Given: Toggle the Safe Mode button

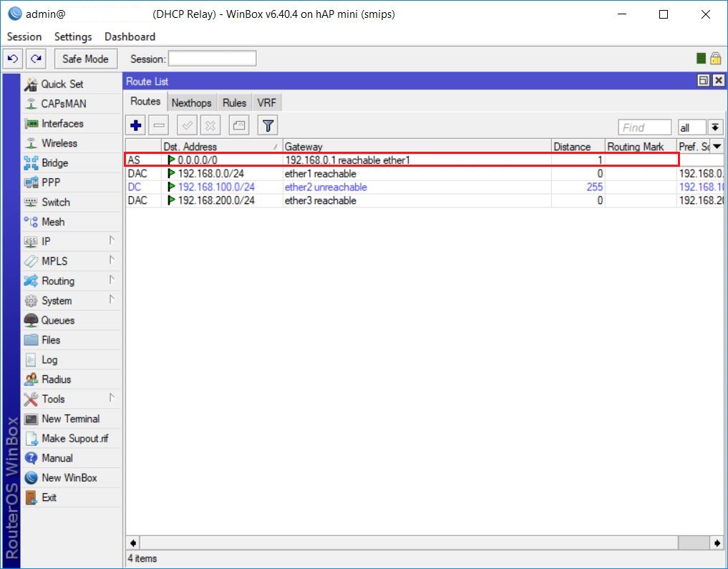Looking at the screenshot, I should [x=85, y=59].
